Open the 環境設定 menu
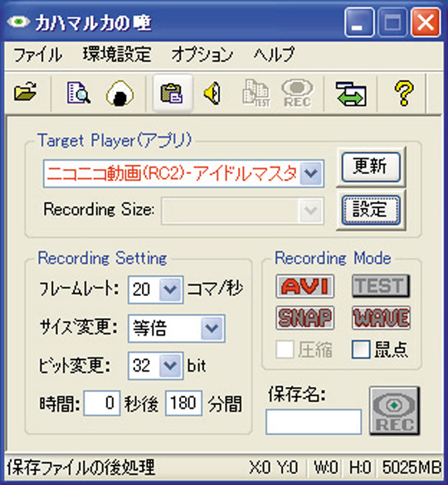Image resolution: width=448 pixels, height=485 pixels. [x=117, y=55]
